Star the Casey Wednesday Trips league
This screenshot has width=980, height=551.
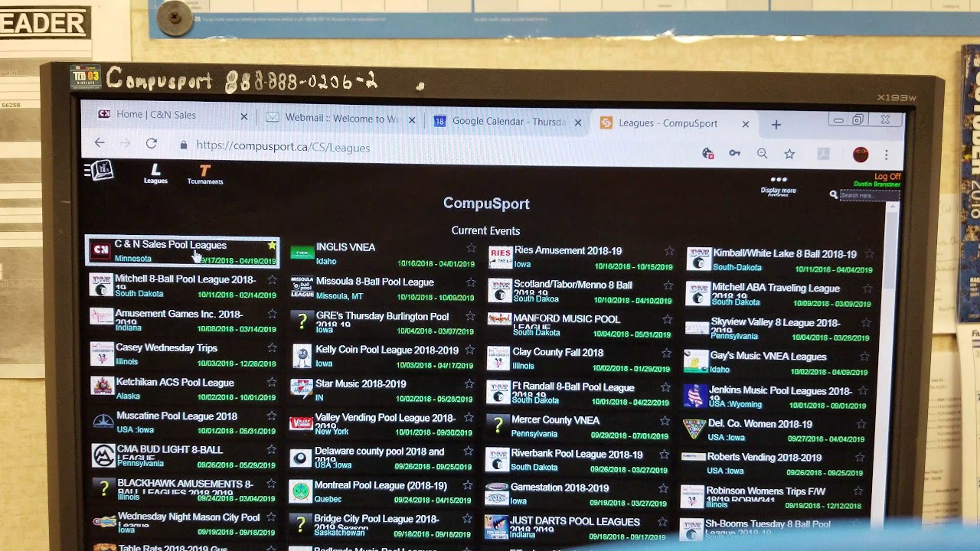tap(272, 347)
